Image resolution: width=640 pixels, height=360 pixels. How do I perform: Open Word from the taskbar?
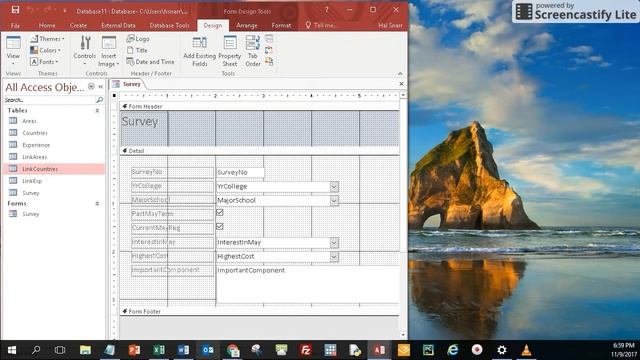pyautogui.click(x=183, y=350)
